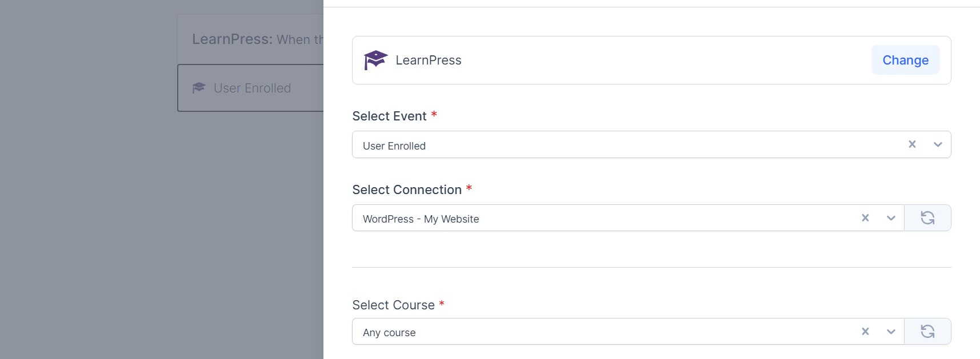Refresh the course list
This screenshot has height=359, width=980.
coord(927,331)
